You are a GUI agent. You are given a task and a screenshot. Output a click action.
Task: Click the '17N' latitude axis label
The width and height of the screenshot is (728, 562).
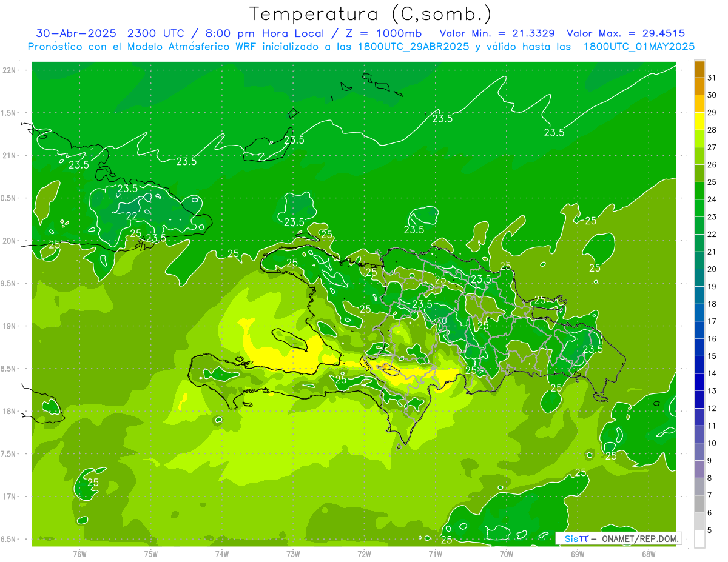click(10, 497)
